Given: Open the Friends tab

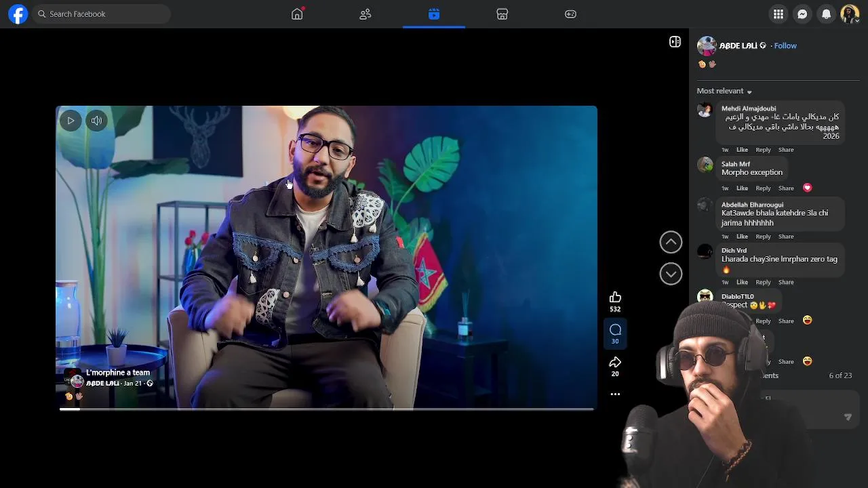Looking at the screenshot, I should coord(366,14).
